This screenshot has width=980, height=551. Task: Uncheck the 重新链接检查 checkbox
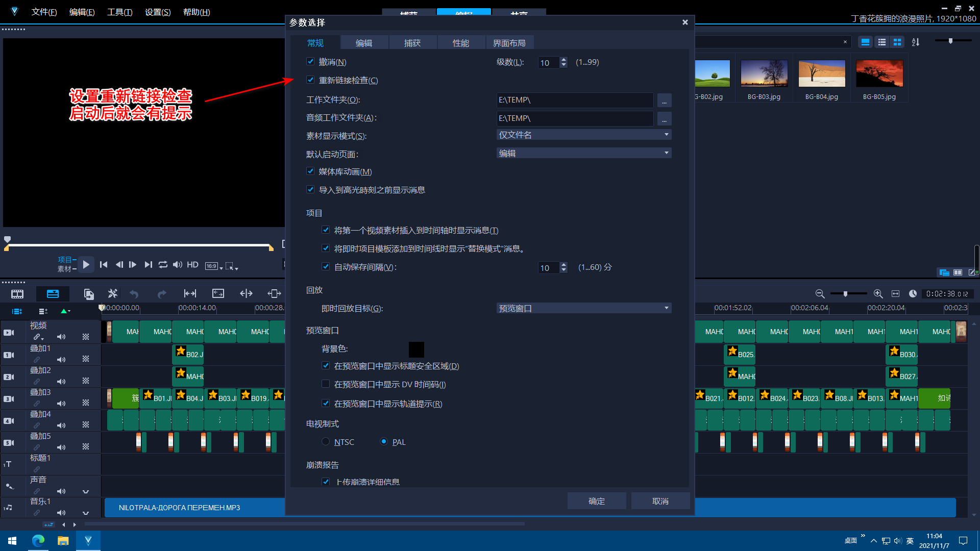coord(310,80)
